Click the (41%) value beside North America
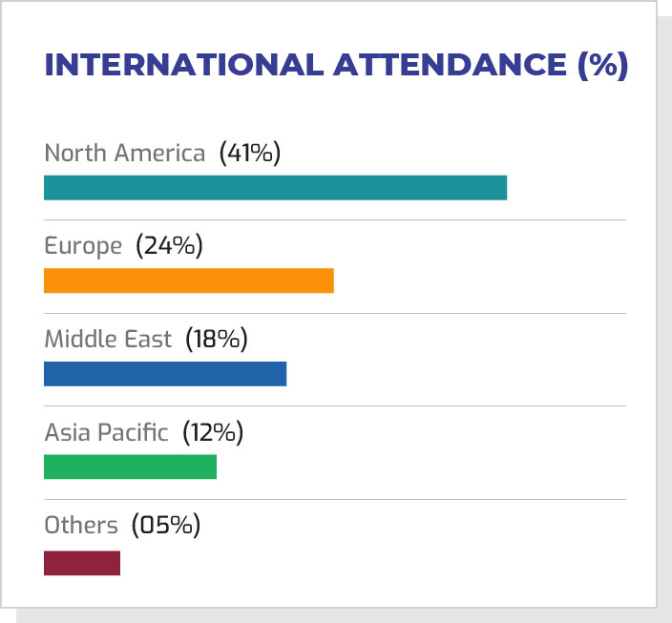Screen dimensions: 672x623 click(250, 153)
